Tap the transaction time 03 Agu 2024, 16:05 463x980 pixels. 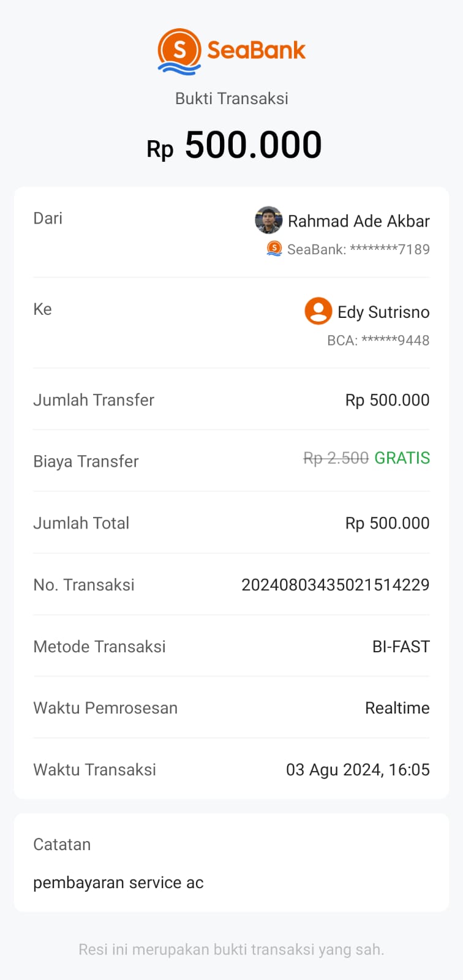tap(358, 770)
